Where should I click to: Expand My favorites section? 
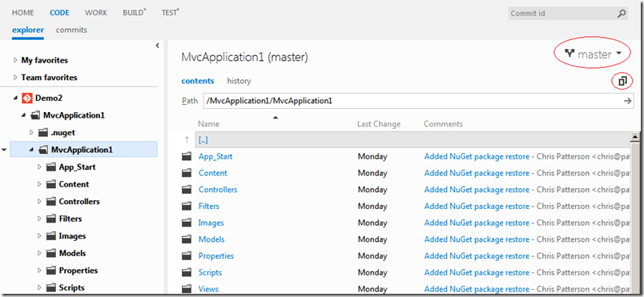click(15, 60)
